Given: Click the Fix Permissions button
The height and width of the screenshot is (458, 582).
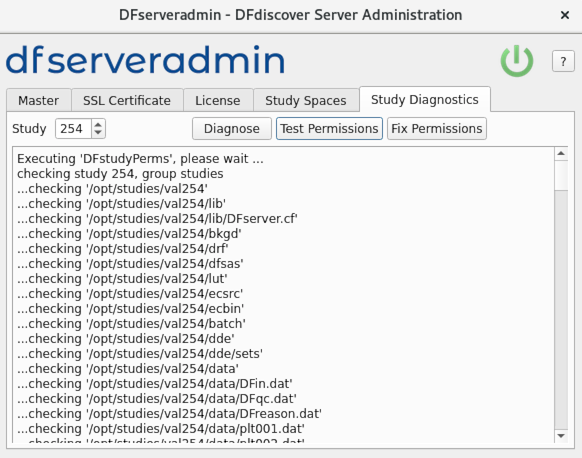Looking at the screenshot, I should click(x=437, y=129).
